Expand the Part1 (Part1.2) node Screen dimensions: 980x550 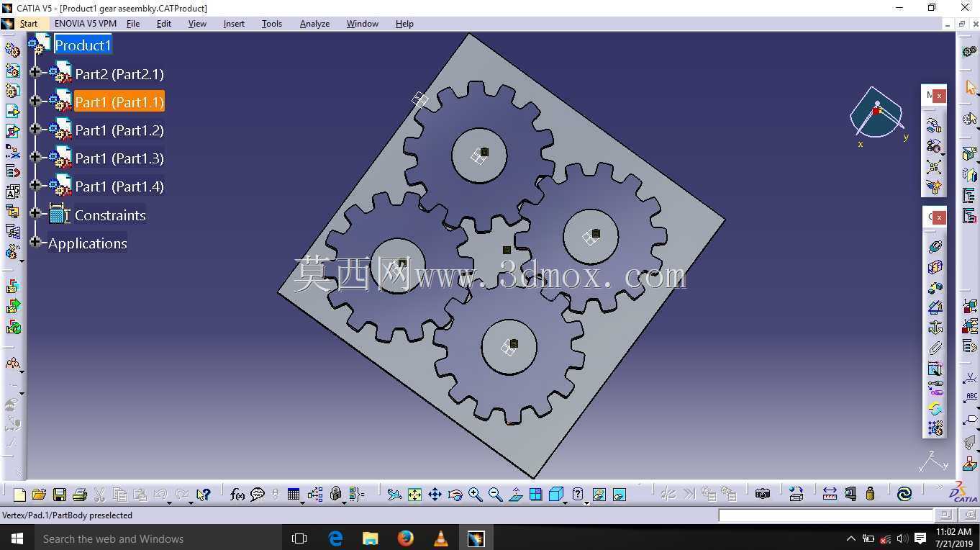pyautogui.click(x=35, y=129)
